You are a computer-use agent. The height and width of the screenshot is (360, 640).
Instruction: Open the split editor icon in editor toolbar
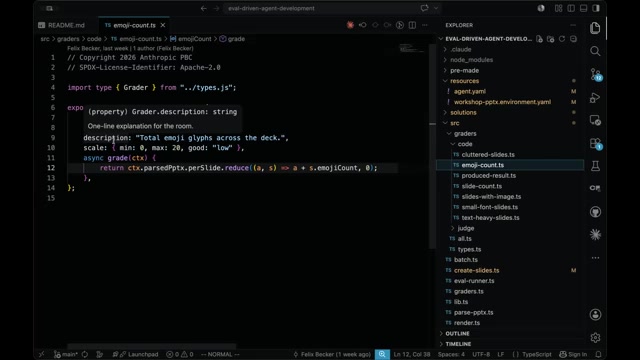tap(412, 25)
